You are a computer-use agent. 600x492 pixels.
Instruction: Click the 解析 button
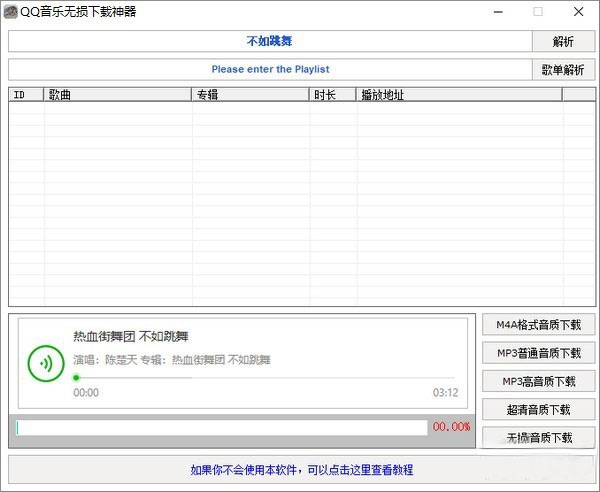(x=563, y=41)
